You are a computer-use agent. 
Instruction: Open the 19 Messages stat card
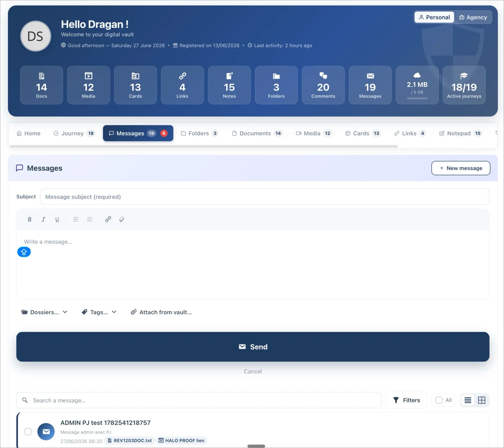pos(370,85)
